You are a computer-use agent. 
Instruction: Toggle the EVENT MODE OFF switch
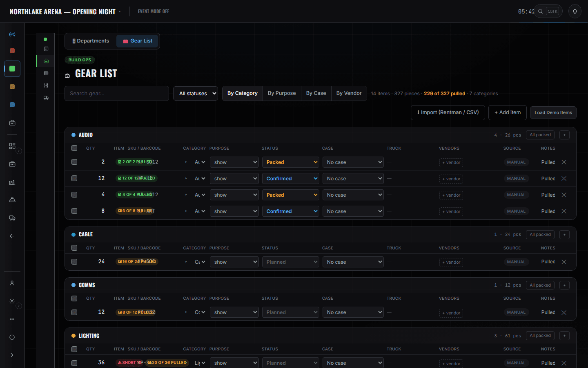tap(154, 11)
